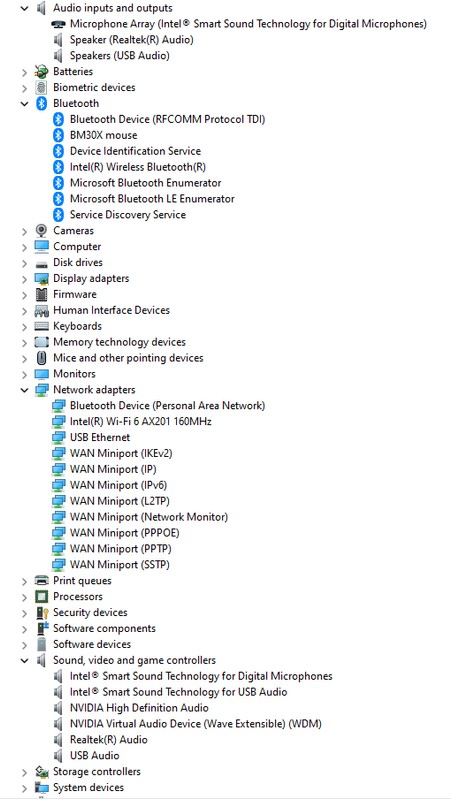Click the Security devices key icon
Screen dimensions: 451x799
(x=42, y=613)
